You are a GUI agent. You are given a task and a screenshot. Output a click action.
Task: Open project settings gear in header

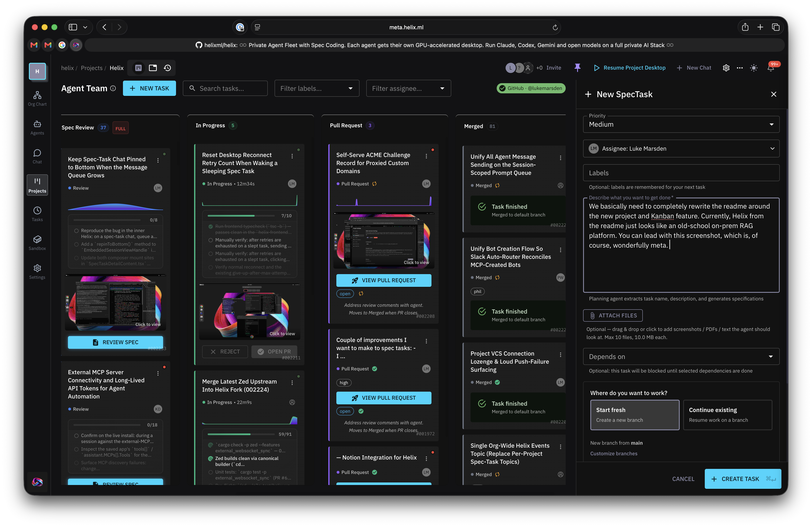click(726, 68)
